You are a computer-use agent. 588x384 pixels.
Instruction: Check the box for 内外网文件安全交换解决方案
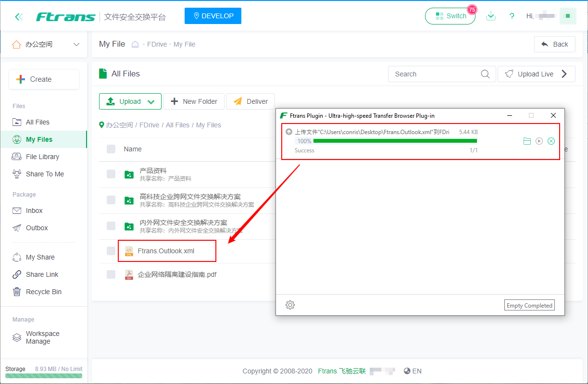pyautogui.click(x=111, y=226)
